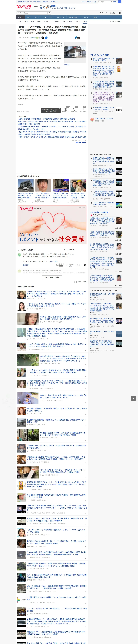This screenshot has width=138, height=644.
Task: Open トピックス一覧
Action: pos(115,21)
